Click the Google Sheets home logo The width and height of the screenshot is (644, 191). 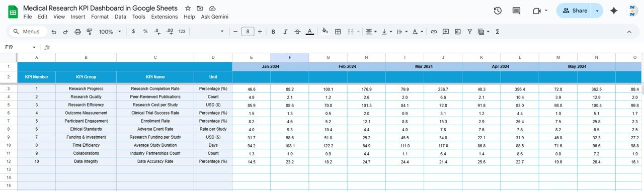tap(13, 12)
